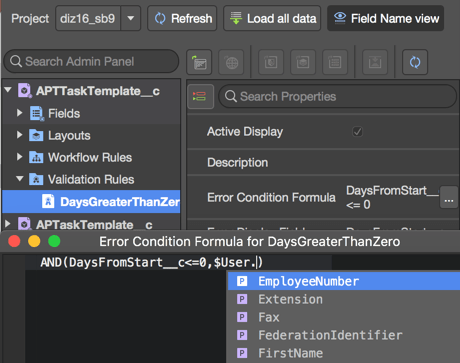This screenshot has width=460, height=363.
Task: Expand the Workflow Rules node
Action: 20,157
